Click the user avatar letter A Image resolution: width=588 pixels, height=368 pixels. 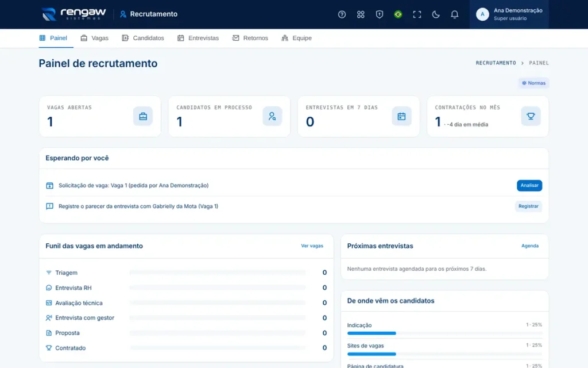point(482,14)
